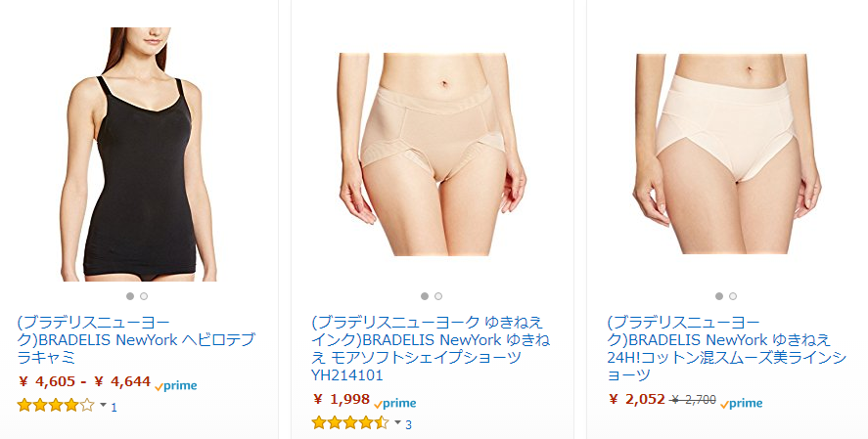Click price range ¥ 4,605 - ¥ 4,644
The image size is (868, 439).
[85, 381]
